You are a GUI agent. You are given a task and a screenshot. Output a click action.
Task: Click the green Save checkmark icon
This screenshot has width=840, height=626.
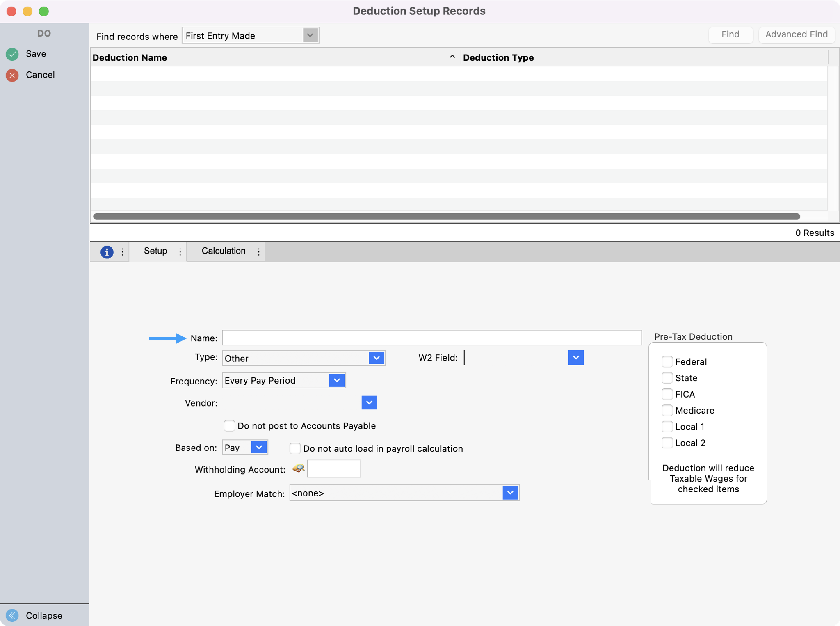coord(12,54)
